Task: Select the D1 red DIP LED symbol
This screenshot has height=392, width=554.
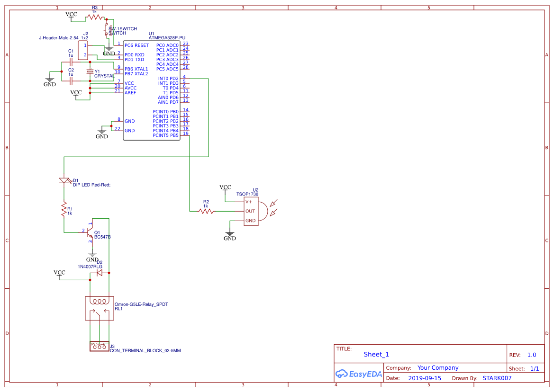Action: tap(64, 181)
